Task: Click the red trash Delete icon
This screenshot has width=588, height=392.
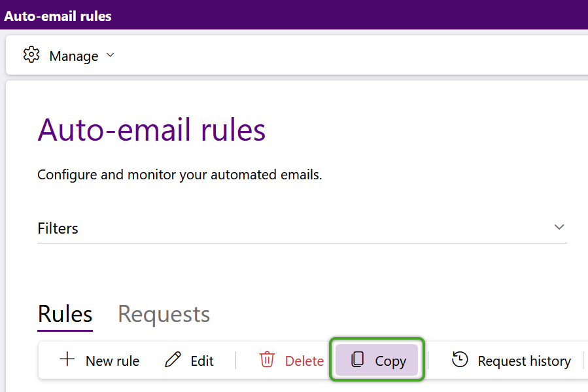Action: [x=267, y=359]
